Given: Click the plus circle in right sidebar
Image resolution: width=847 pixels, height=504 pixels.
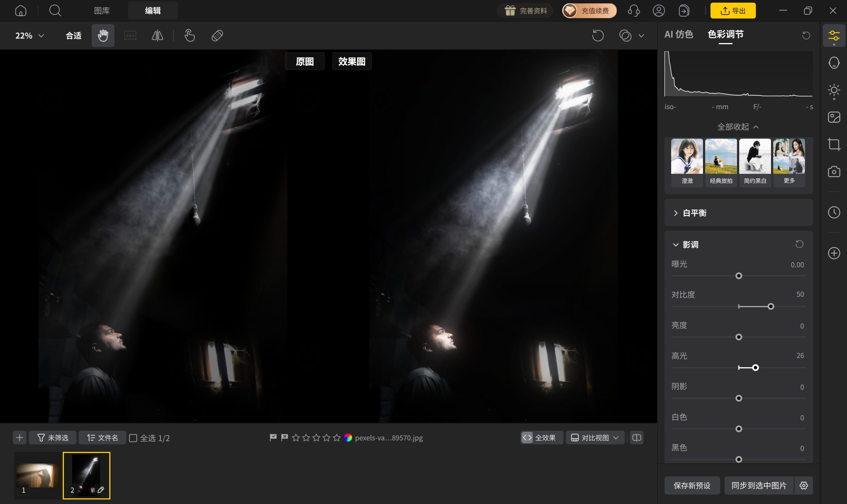Looking at the screenshot, I should pyautogui.click(x=834, y=253).
